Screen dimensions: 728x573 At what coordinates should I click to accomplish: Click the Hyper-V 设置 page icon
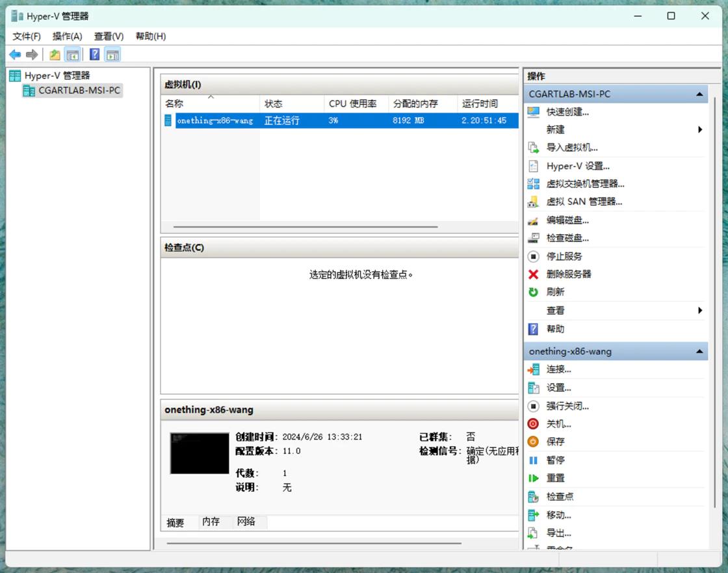point(534,166)
